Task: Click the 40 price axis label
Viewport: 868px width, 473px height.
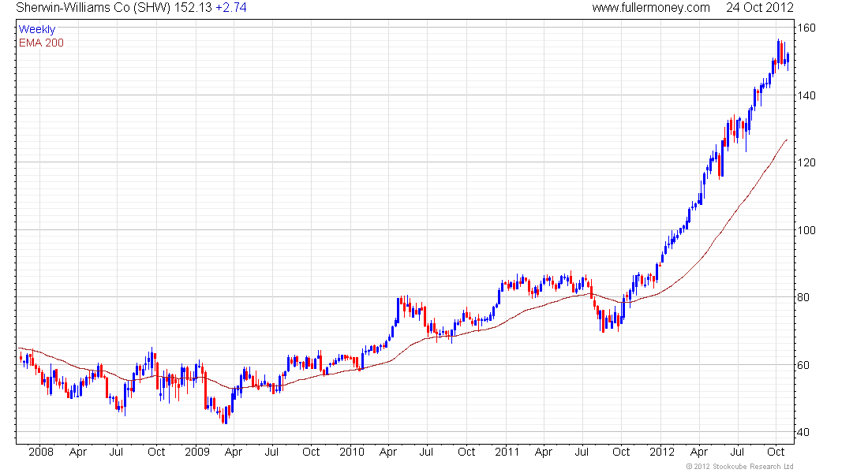Action: click(803, 432)
